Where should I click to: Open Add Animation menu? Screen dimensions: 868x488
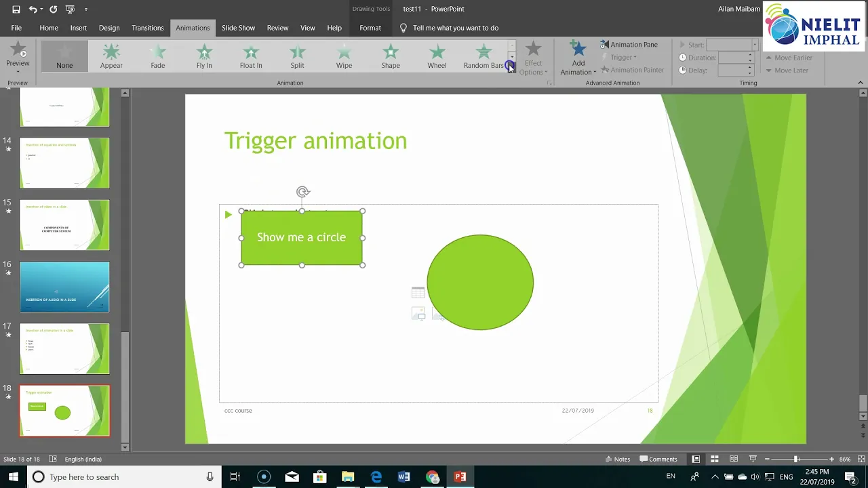(x=578, y=58)
